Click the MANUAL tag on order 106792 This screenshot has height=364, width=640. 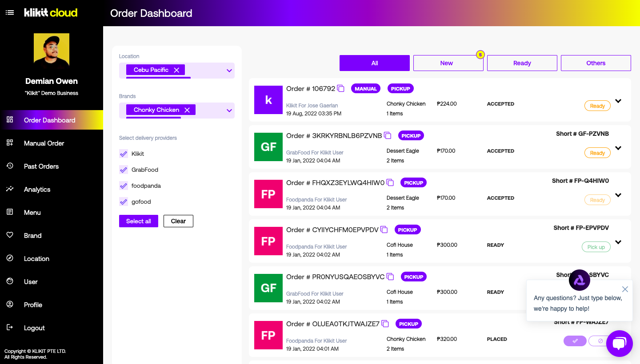pyautogui.click(x=366, y=88)
